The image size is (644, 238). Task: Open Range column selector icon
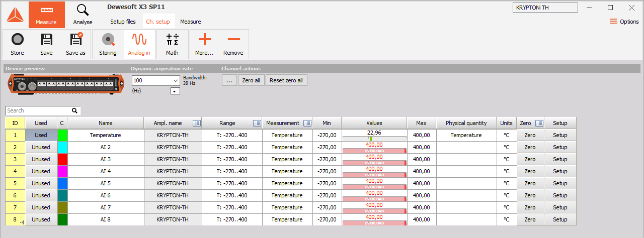click(257, 123)
